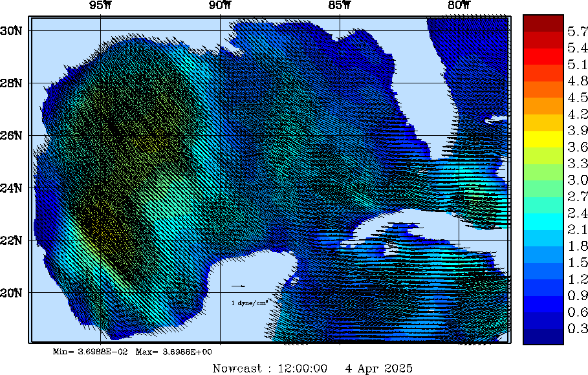Select the 2.4 value on the color scale
588x375 pixels.
coord(578,213)
